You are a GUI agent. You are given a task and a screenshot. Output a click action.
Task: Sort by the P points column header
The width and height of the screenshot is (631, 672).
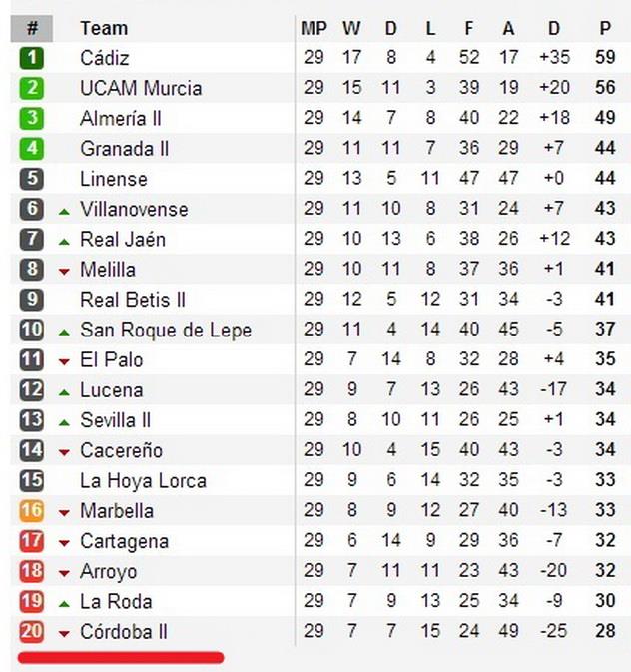[x=605, y=28]
